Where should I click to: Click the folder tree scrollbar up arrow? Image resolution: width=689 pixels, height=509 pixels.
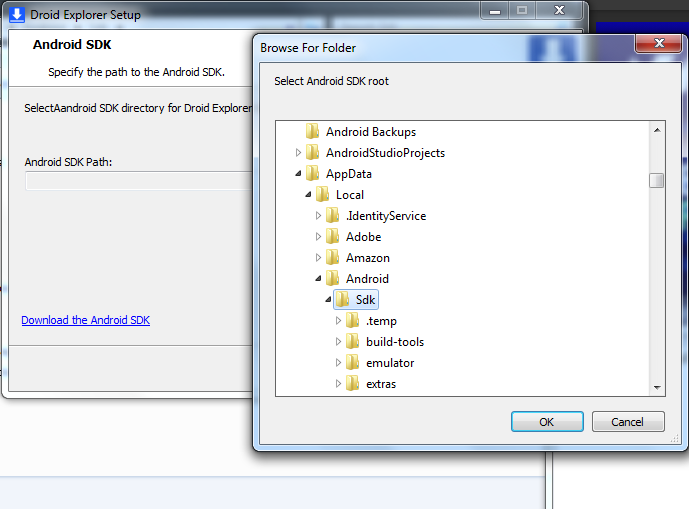(x=657, y=130)
